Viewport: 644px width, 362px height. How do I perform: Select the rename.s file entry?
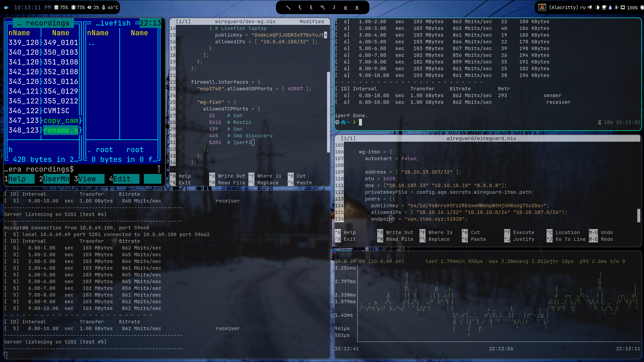click(x=61, y=130)
